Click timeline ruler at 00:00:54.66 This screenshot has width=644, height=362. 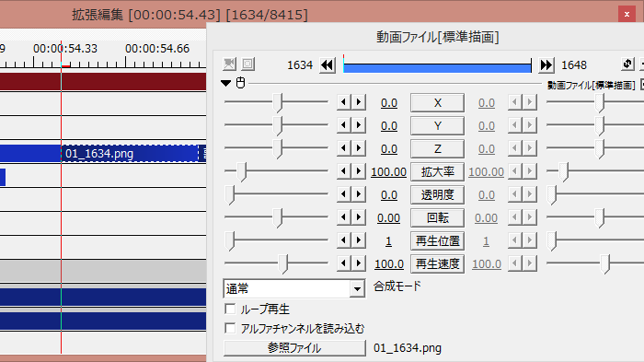(157, 49)
